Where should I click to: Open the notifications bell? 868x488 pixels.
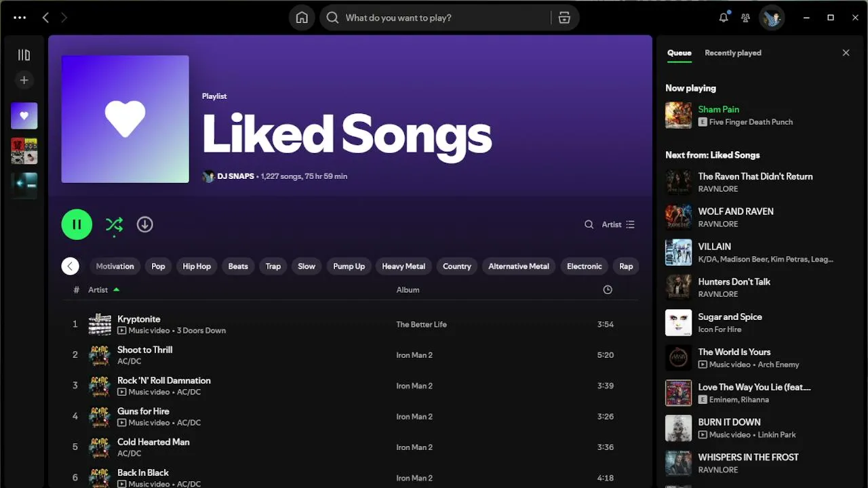[724, 18]
